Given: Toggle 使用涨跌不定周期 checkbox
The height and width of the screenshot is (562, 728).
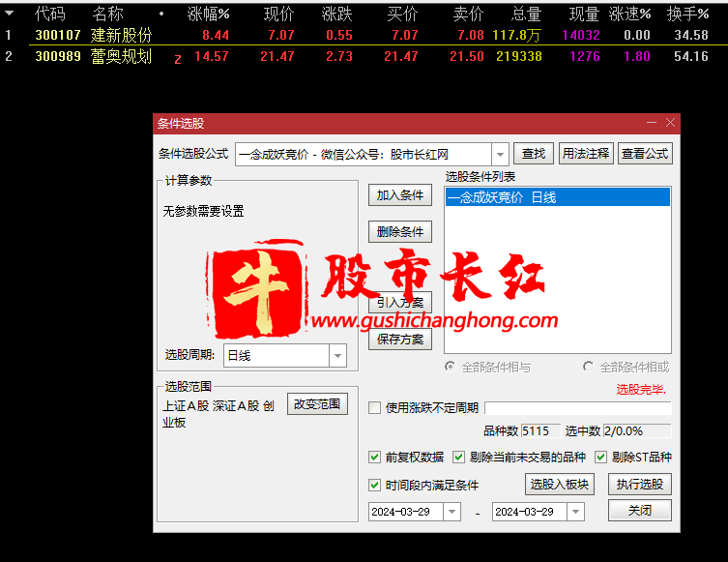Looking at the screenshot, I should pyautogui.click(x=374, y=408).
